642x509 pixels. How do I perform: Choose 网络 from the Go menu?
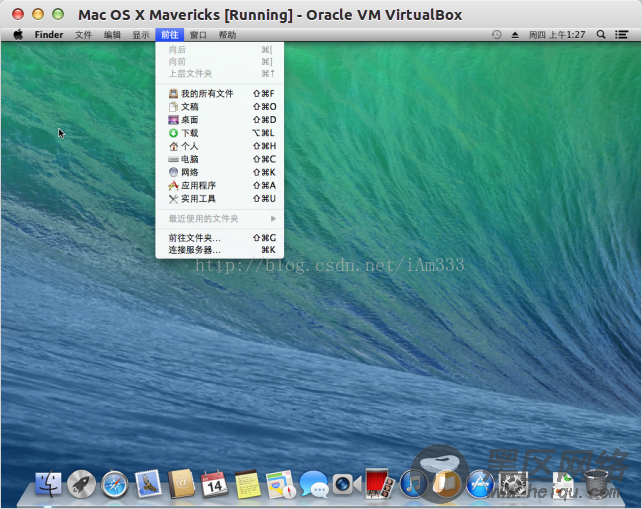click(220, 172)
